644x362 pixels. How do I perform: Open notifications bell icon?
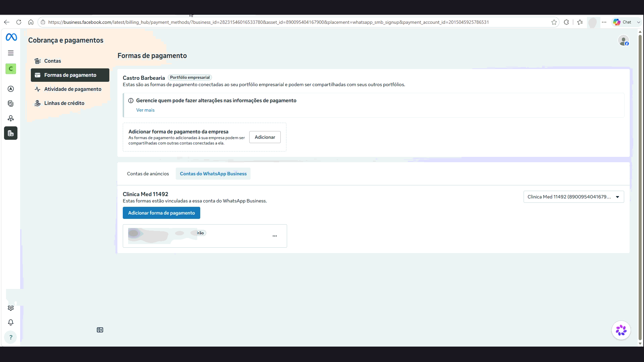pyautogui.click(x=11, y=322)
